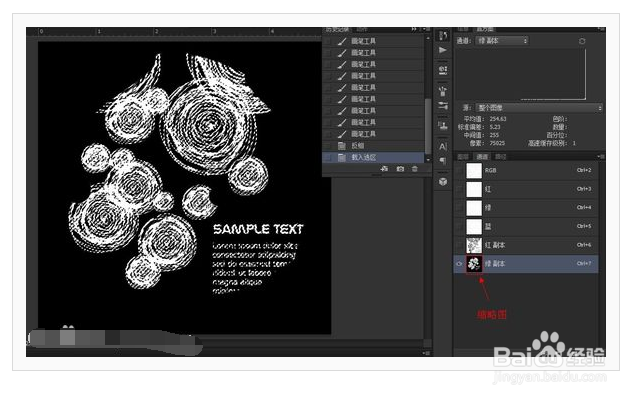The image size is (643, 399).
Task: Open the History panel icon in the dock strip
Action: (443, 35)
